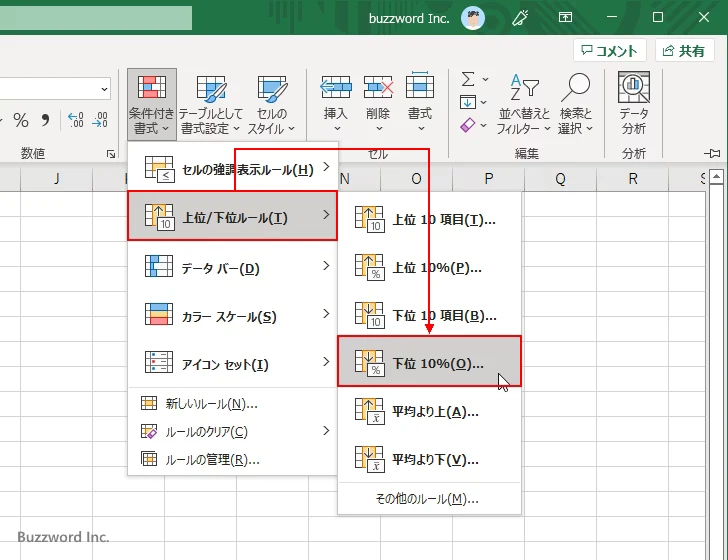This screenshot has height=560, width=728.
Task: Choose New Rule (新しいルール) entry
Action: 232,404
